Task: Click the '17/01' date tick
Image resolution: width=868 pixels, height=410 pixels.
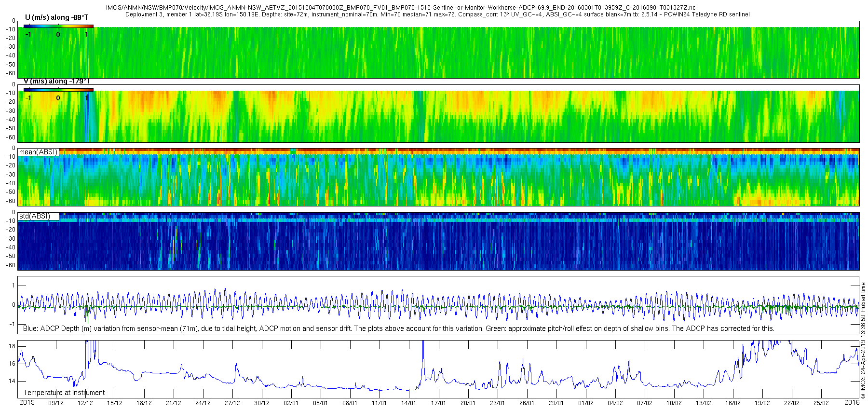Action: [x=438, y=403]
